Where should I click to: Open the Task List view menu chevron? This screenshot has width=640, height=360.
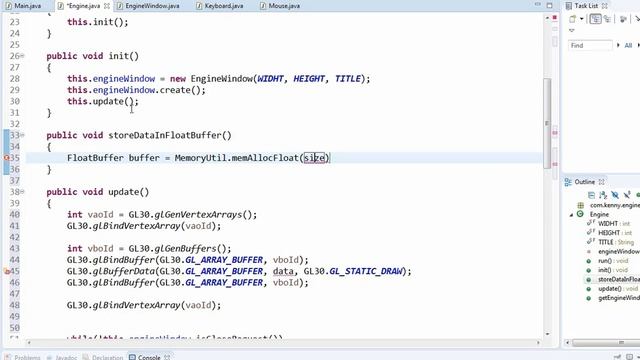571,31
